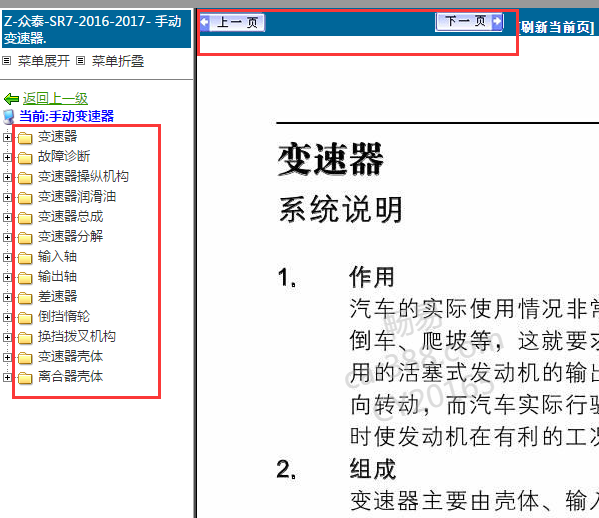This screenshot has width=599, height=518.
Task: Click the 组成 section heading
Action: 372,469
